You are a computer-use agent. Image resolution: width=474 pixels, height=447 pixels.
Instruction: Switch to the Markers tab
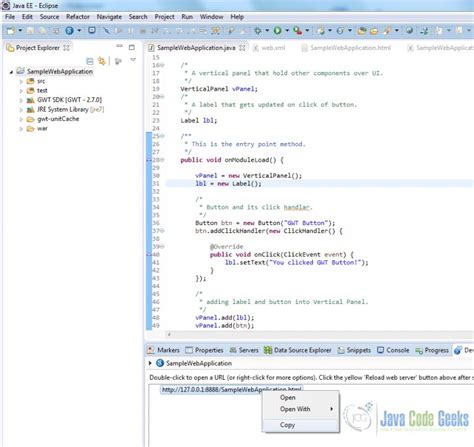point(164,350)
